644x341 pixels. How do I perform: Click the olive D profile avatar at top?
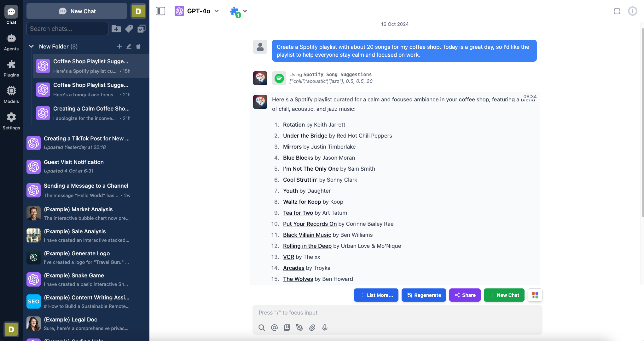point(138,11)
